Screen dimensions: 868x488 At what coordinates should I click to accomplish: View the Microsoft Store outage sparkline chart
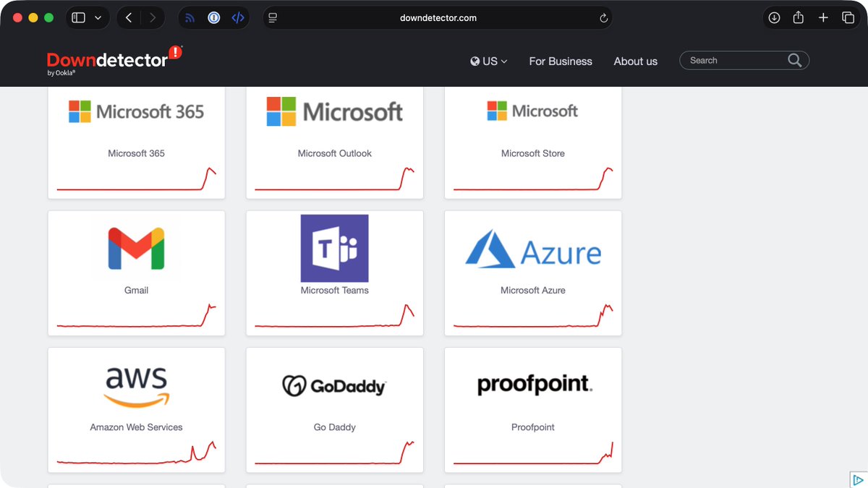tap(533, 179)
